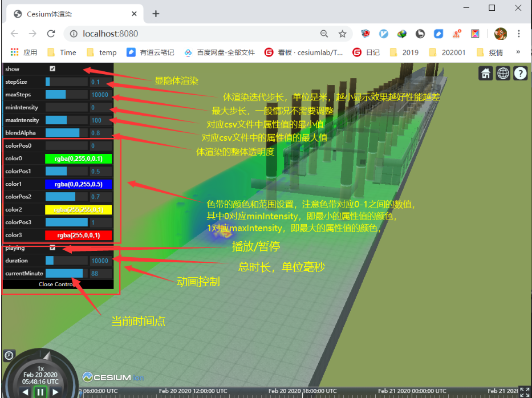Open the blue color1 swatch
The width and height of the screenshot is (532, 398).
click(78, 184)
